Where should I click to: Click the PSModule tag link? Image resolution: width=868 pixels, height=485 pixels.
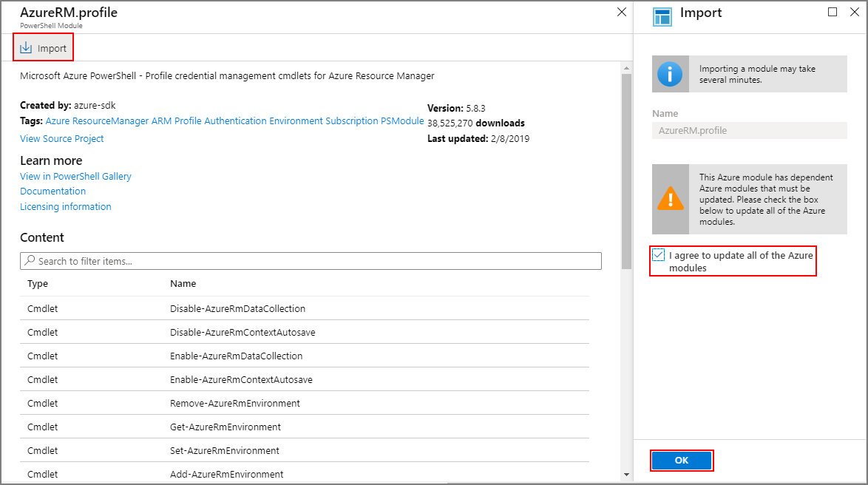tap(402, 121)
